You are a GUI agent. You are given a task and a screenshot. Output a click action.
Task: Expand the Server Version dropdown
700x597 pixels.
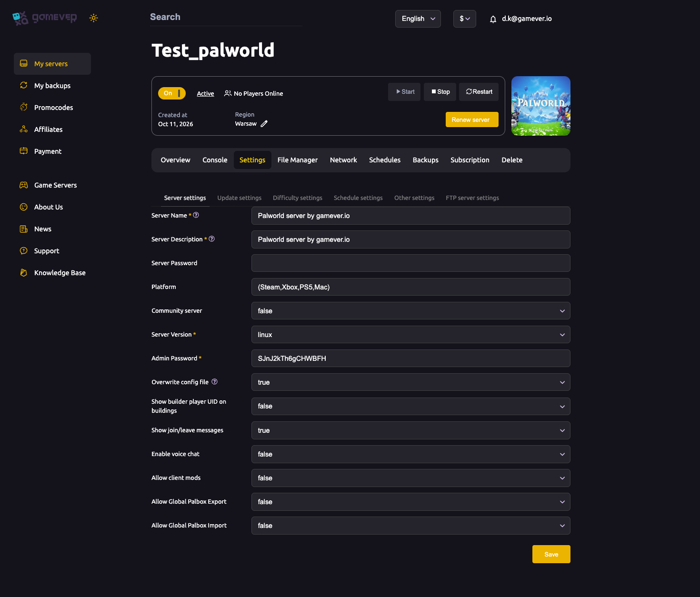(x=411, y=335)
